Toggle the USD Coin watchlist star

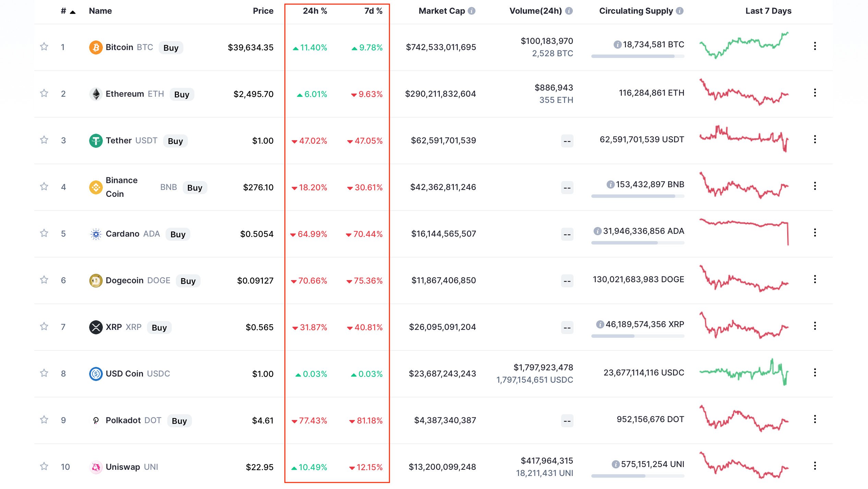(44, 373)
